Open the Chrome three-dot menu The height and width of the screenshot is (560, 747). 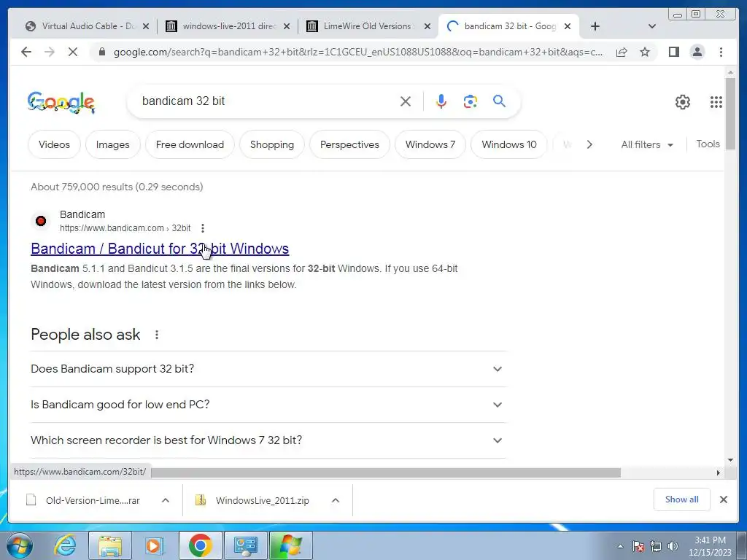pyautogui.click(x=721, y=52)
